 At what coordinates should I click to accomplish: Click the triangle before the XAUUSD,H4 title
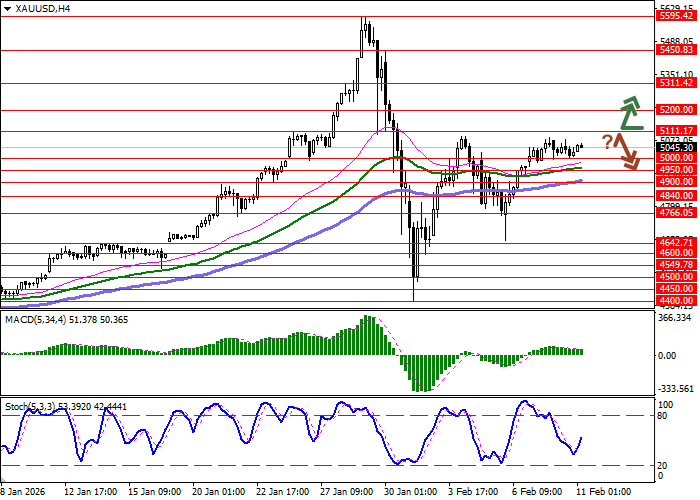point(6,8)
